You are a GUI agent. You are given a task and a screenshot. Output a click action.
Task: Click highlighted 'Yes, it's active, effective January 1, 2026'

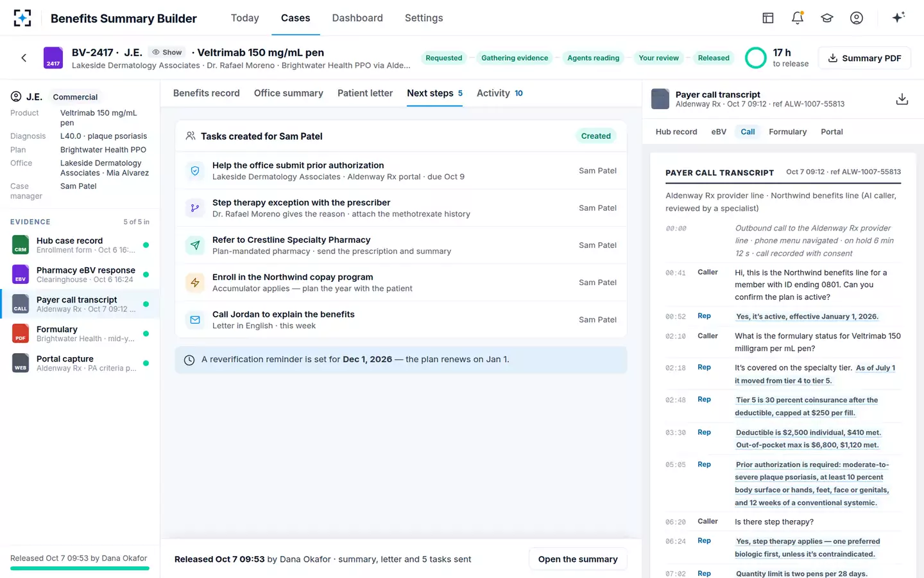click(x=807, y=317)
